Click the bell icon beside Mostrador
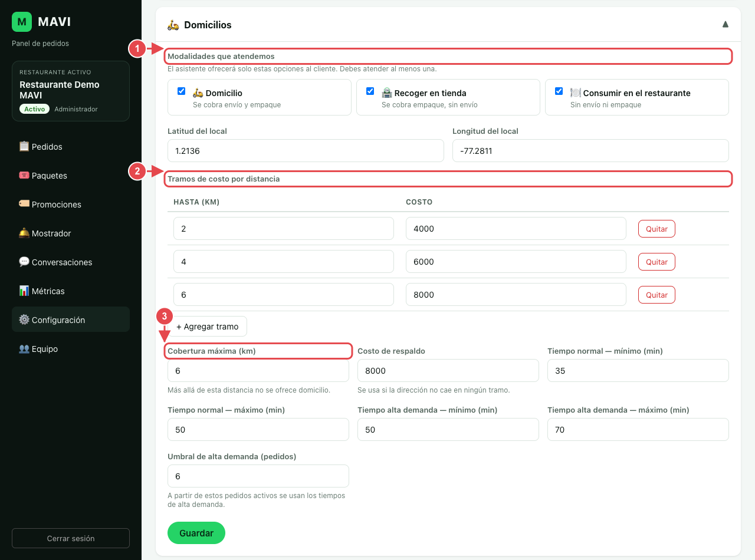The height and width of the screenshot is (560, 755). (x=24, y=233)
